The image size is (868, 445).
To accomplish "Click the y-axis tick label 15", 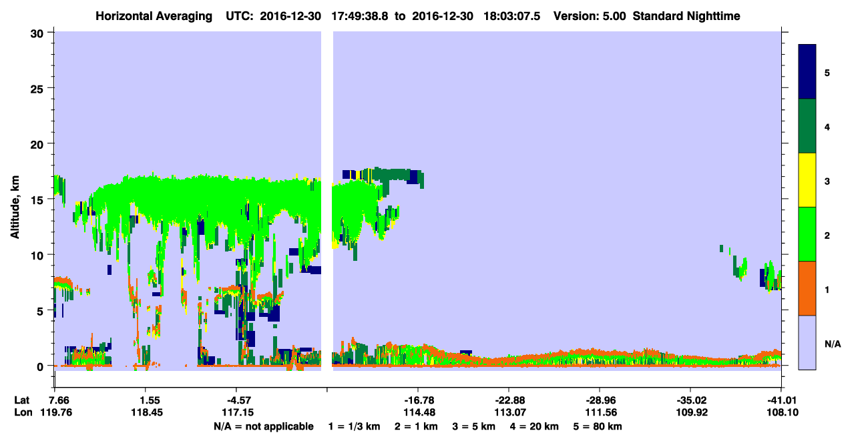I will point(39,199).
